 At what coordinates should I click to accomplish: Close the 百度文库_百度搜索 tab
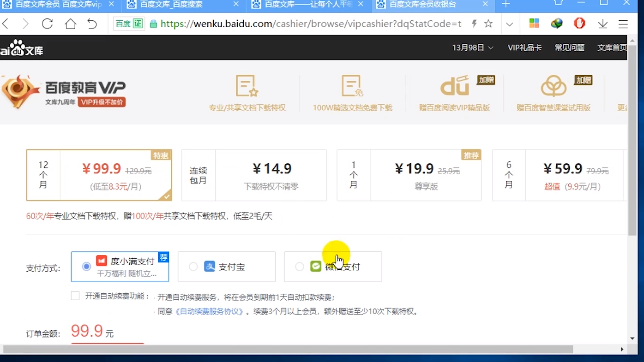(x=236, y=4)
